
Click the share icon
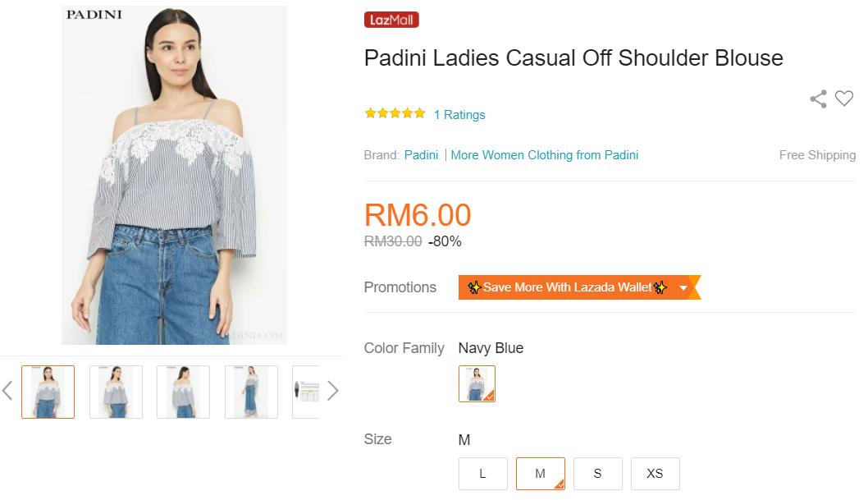click(818, 99)
